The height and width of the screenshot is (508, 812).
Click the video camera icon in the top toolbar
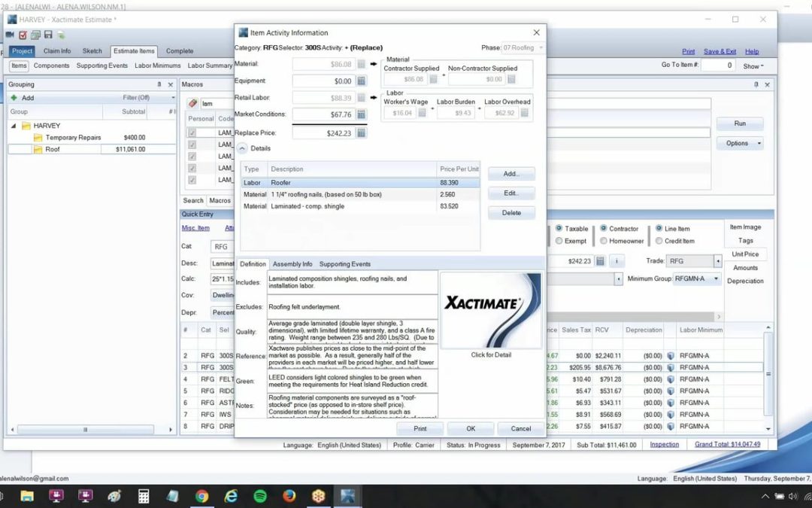[x=10, y=35]
